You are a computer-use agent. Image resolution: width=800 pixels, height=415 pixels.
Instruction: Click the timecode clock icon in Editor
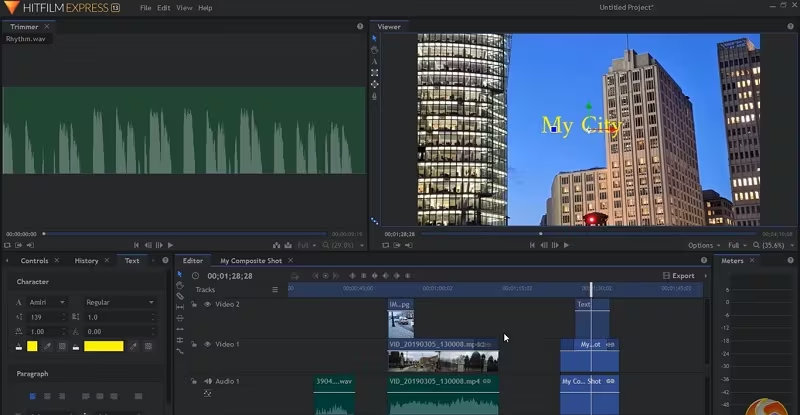coord(195,276)
